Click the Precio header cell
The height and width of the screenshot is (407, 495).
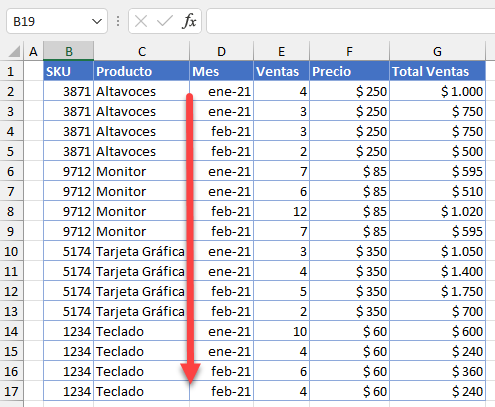click(349, 71)
